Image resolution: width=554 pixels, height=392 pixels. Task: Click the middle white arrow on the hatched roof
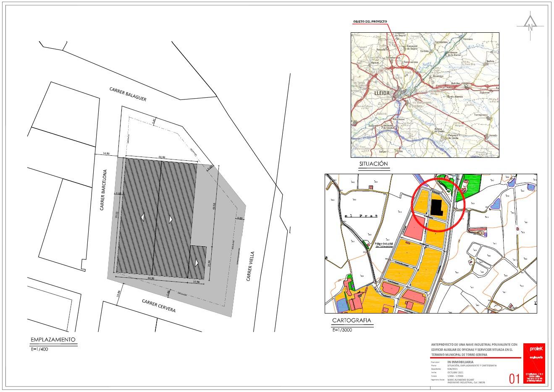tap(171, 219)
